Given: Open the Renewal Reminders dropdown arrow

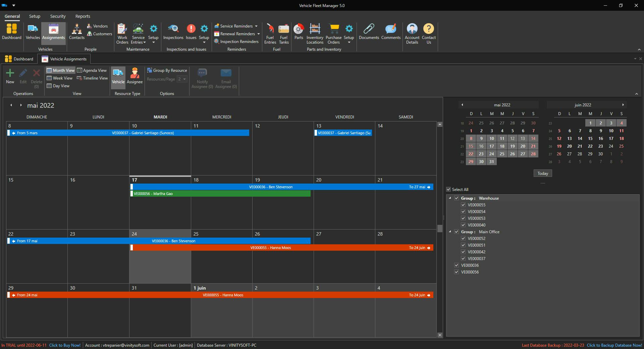Looking at the screenshot, I should (x=259, y=34).
